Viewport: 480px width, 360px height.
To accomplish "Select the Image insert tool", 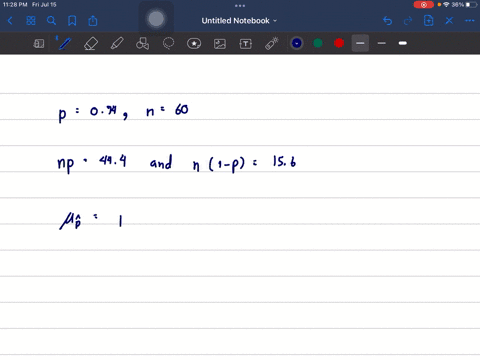I will (220, 44).
